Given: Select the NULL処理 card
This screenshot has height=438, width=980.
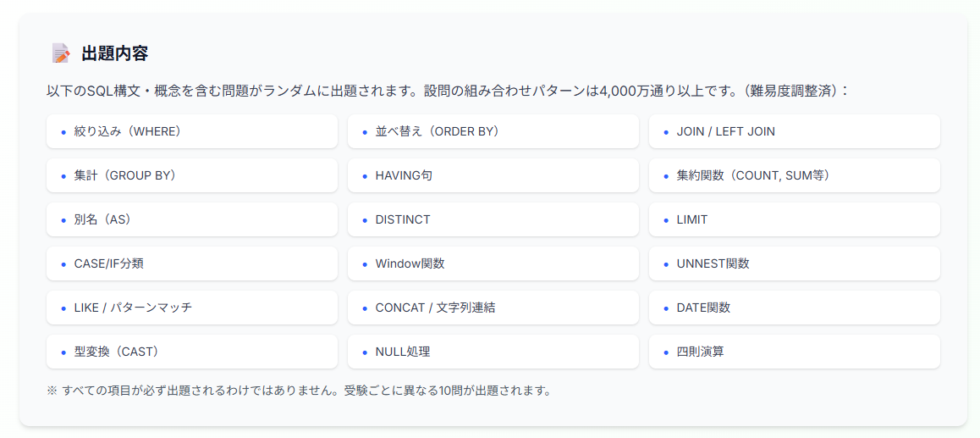Looking at the screenshot, I should point(493,352).
